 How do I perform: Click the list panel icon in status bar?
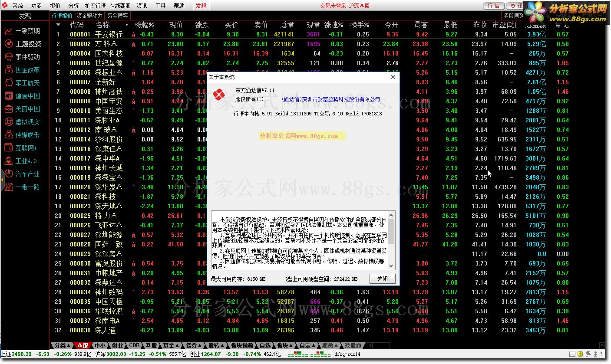click(x=573, y=354)
